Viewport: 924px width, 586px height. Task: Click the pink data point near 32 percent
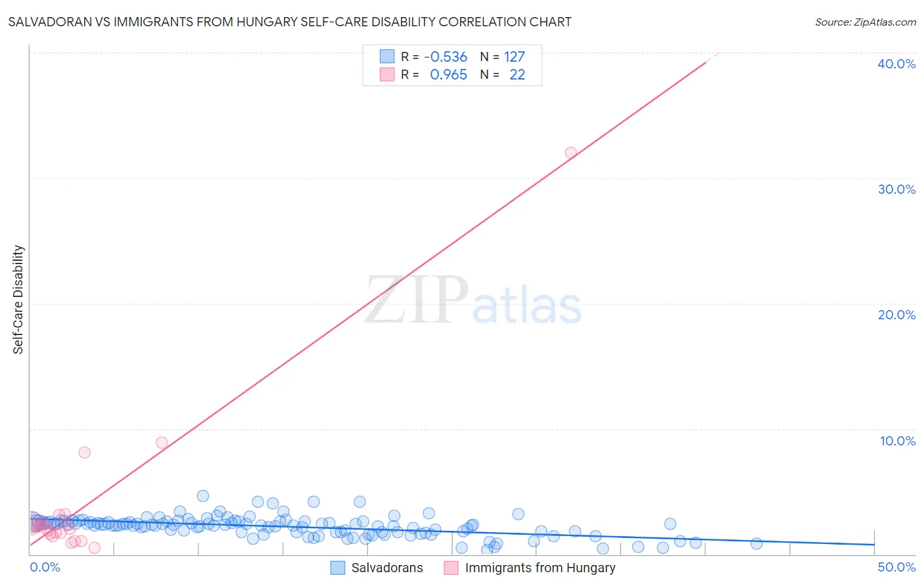571,152
